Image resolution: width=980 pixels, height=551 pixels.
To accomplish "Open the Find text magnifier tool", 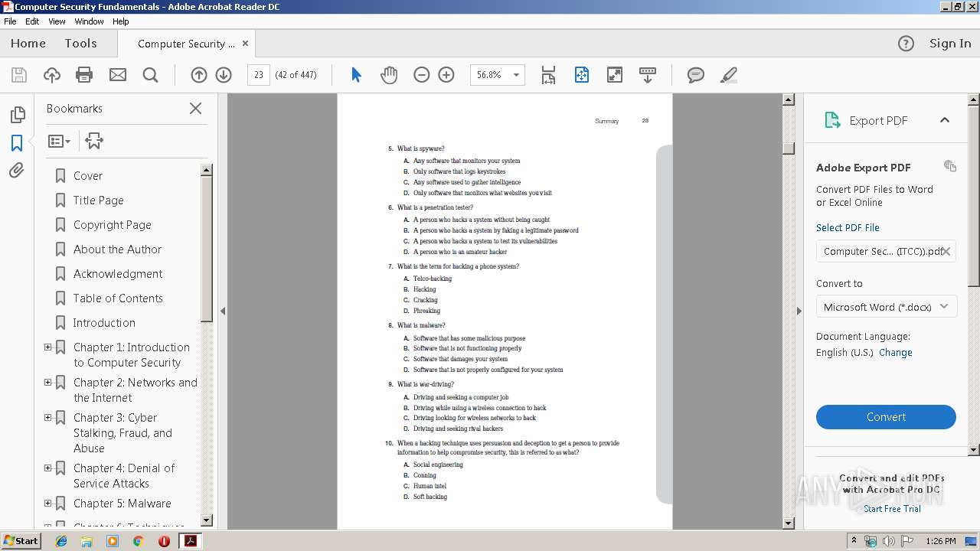I will pyautogui.click(x=151, y=75).
